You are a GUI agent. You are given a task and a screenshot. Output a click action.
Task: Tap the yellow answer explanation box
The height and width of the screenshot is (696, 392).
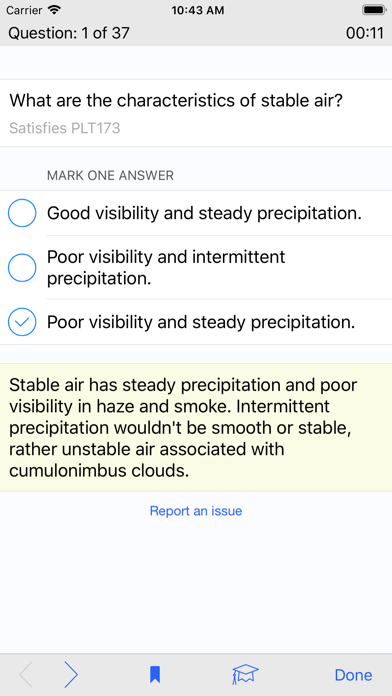196,427
